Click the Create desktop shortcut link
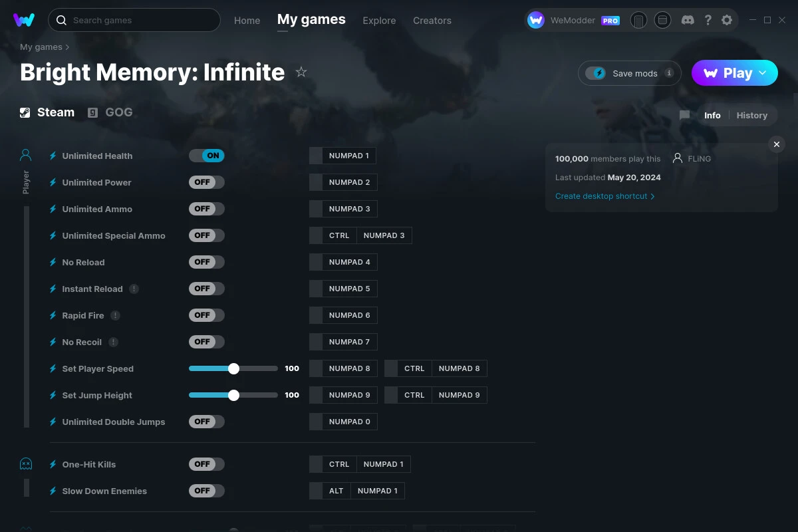The width and height of the screenshot is (798, 532). (x=602, y=196)
